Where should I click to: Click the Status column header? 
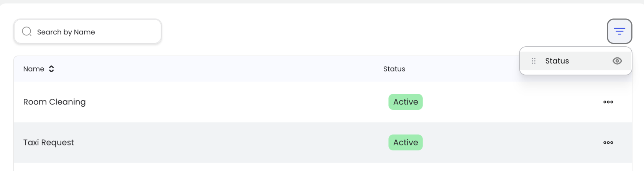point(394,69)
